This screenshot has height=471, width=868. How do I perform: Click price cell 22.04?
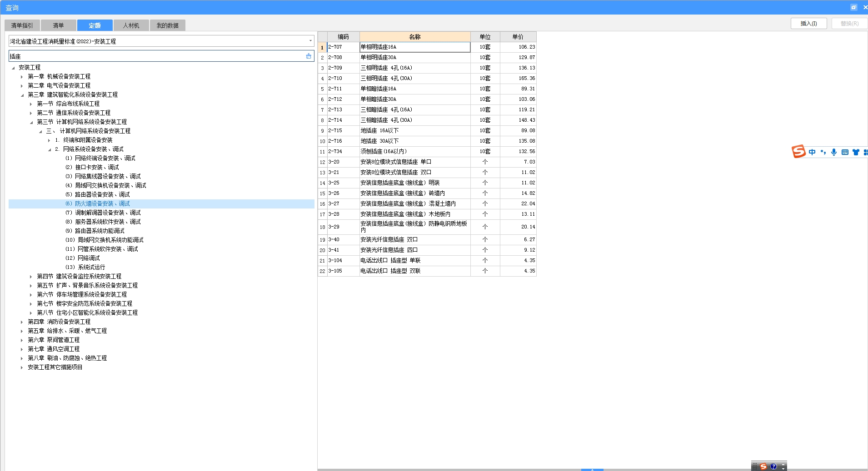click(518, 203)
